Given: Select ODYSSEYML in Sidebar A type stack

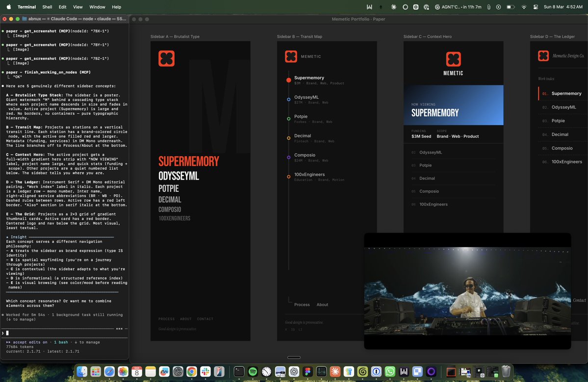Looking at the screenshot, I should pyautogui.click(x=179, y=176).
